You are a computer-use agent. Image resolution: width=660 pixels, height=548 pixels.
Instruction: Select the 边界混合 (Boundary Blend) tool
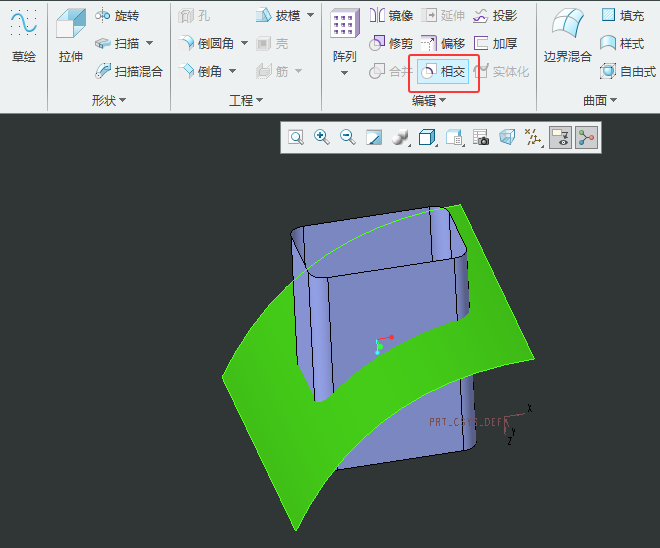[x=567, y=37]
